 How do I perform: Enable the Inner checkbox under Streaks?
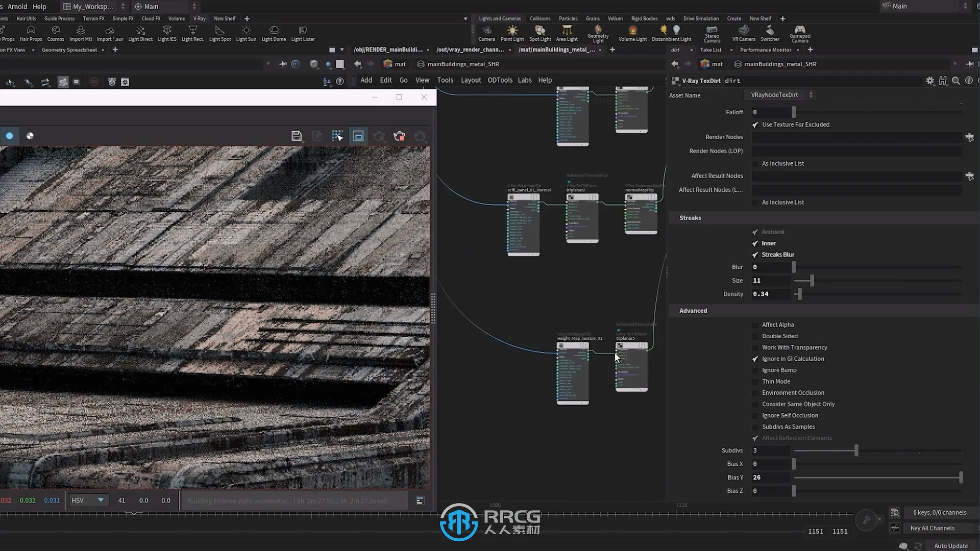[x=755, y=243]
